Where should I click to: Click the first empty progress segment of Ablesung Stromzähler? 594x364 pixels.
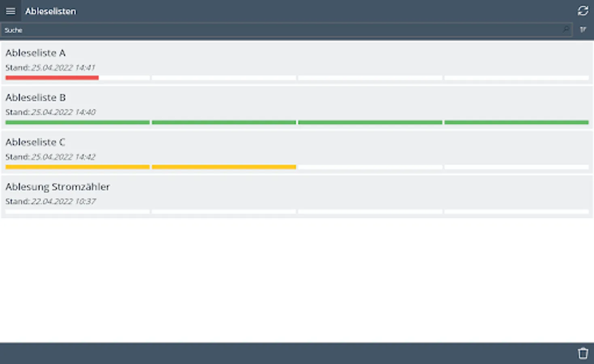click(x=78, y=212)
